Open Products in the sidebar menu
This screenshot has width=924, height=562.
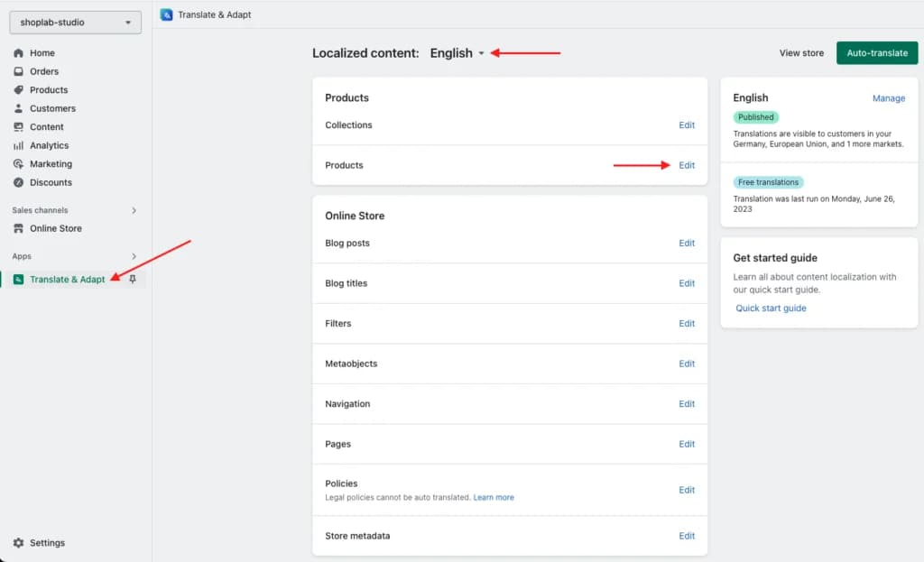click(49, 90)
